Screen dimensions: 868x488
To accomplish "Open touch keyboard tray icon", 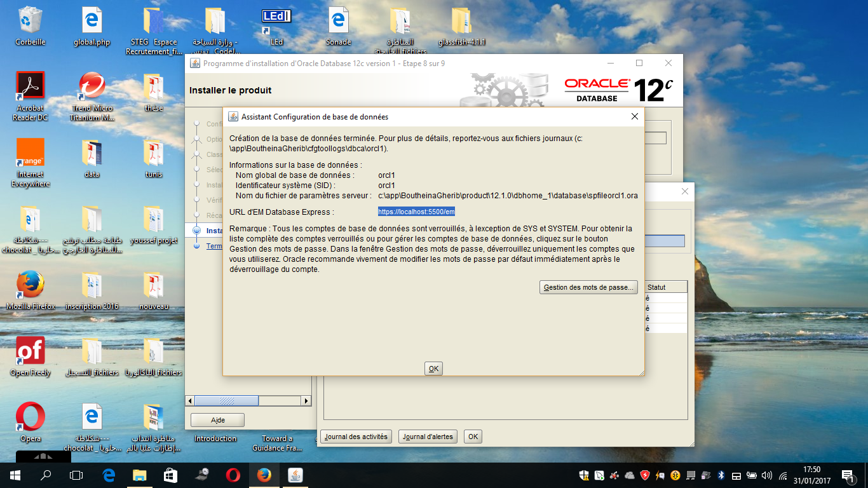I will coord(736,475).
